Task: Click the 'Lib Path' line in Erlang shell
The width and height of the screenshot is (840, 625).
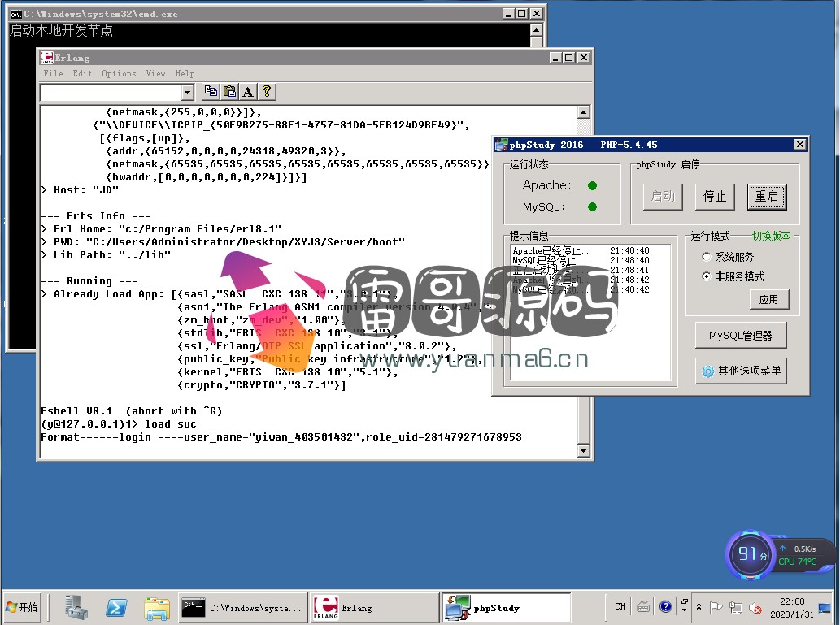Action: coord(106,255)
